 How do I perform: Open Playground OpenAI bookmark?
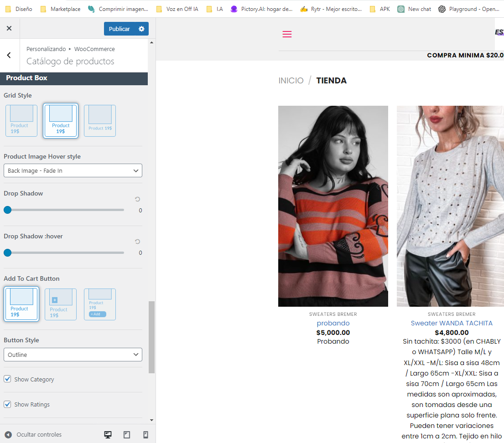(469, 9)
